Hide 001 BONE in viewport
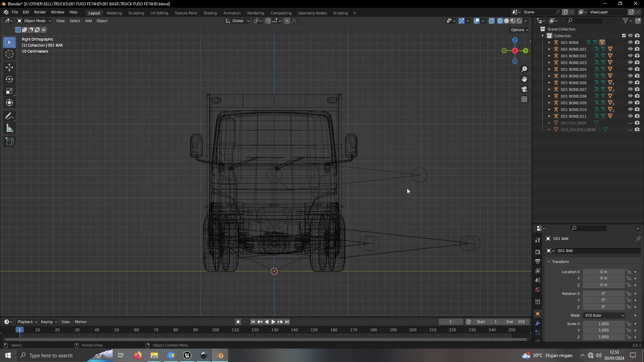This screenshot has height=362, width=644. click(630, 43)
